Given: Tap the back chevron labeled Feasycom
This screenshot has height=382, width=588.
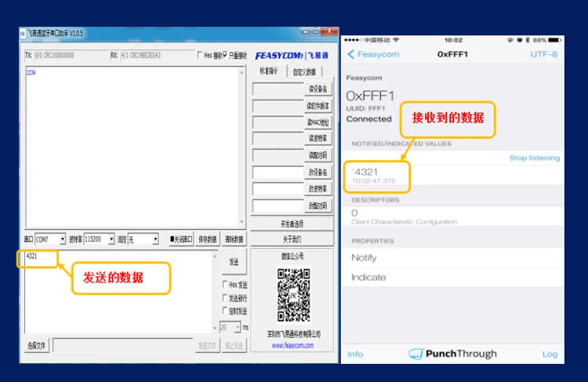Looking at the screenshot, I should coord(373,54).
